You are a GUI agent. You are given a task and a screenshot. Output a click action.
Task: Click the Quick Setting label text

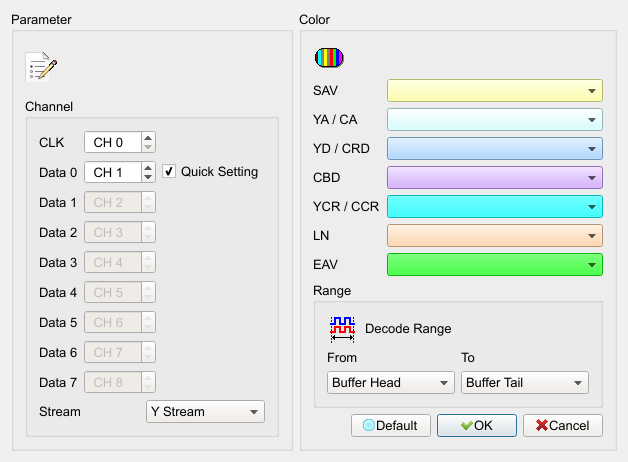(x=219, y=172)
